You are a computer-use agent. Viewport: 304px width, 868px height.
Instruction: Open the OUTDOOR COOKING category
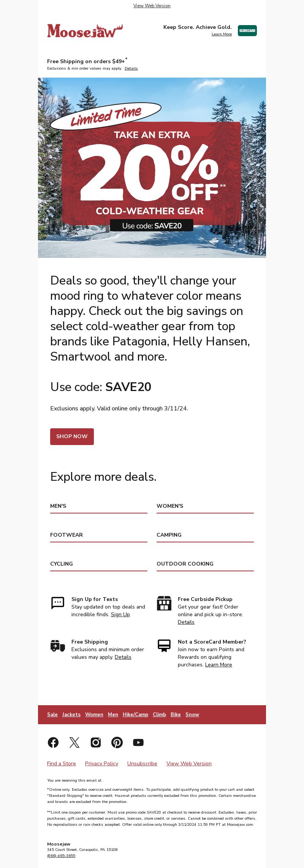click(205, 564)
